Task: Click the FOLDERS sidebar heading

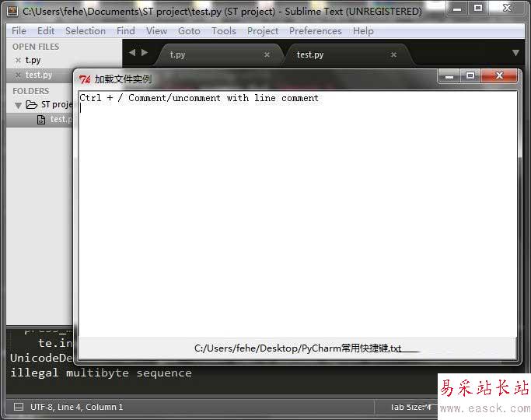Action: coord(31,91)
